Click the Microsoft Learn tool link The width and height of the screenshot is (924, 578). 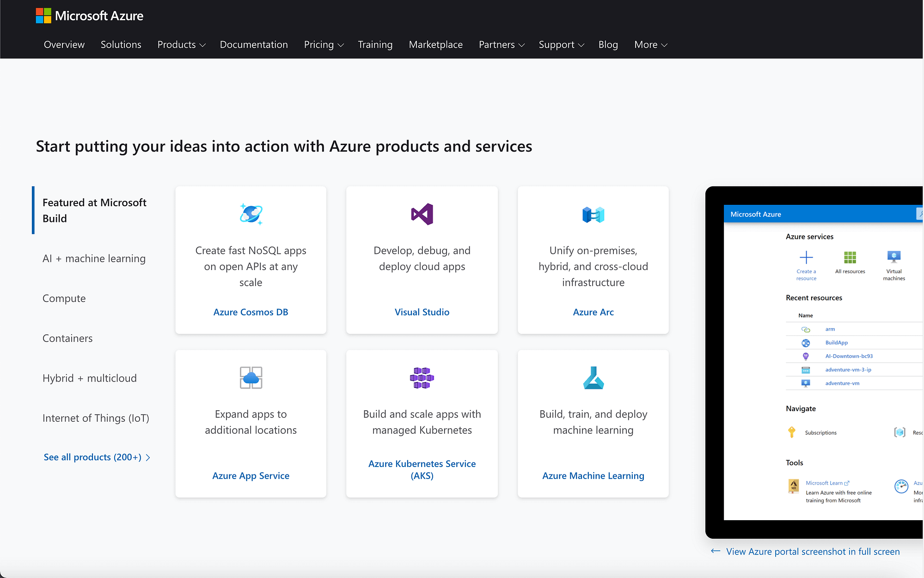click(824, 483)
